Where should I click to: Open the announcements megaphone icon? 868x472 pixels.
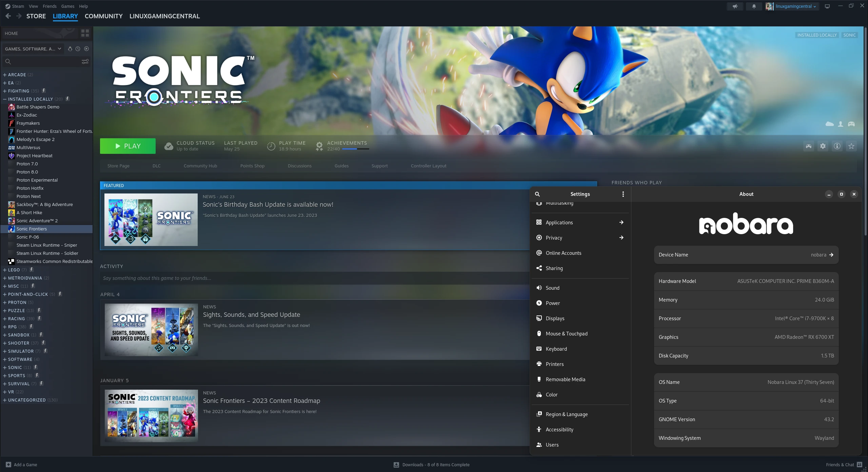pos(735,6)
